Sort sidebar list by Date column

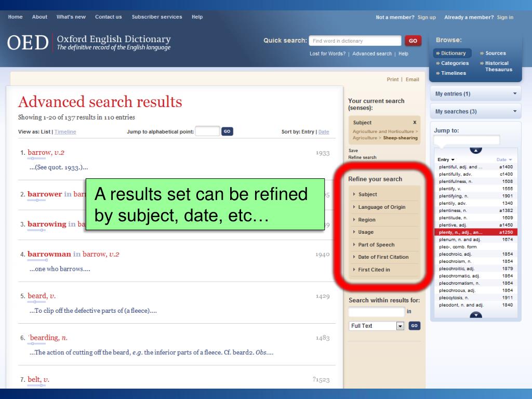point(504,159)
